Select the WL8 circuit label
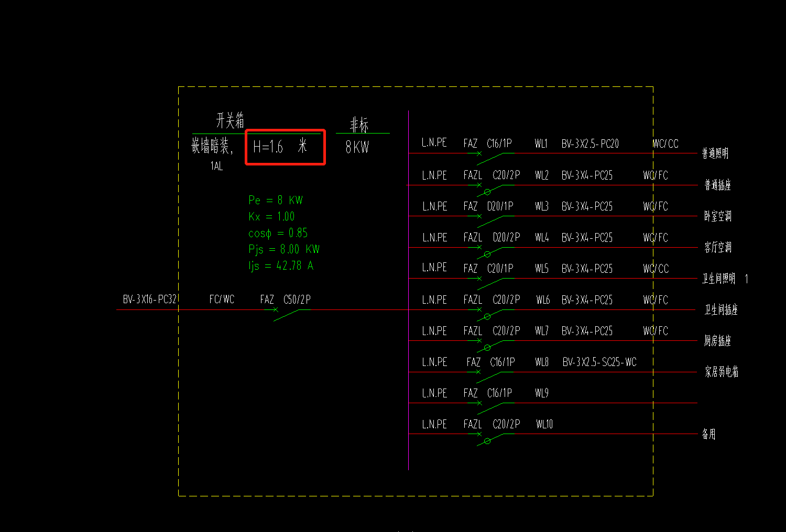 click(542, 362)
